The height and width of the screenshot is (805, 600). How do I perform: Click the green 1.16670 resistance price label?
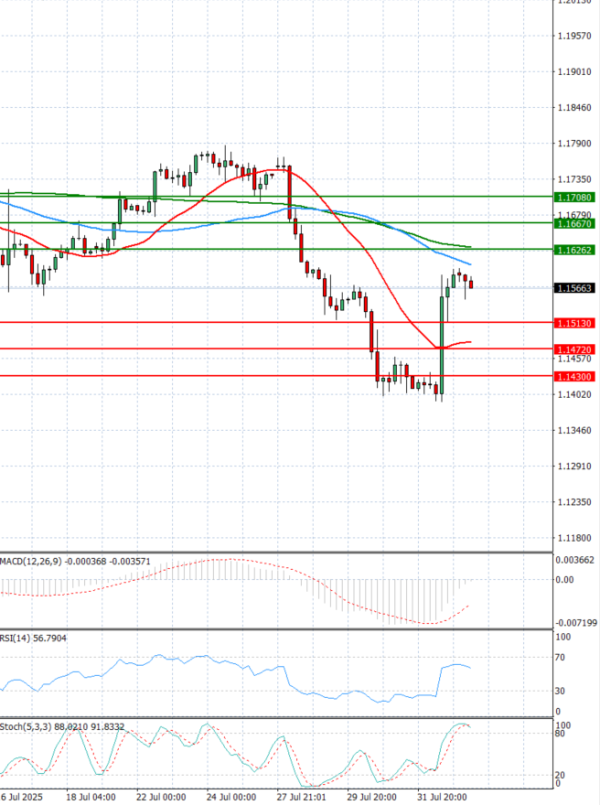[x=574, y=224]
